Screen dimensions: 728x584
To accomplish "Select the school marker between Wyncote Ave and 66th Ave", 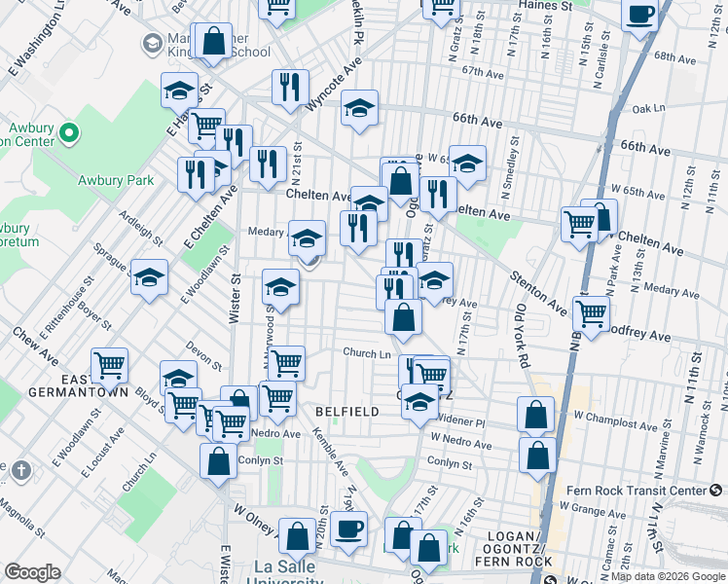I will tap(359, 110).
